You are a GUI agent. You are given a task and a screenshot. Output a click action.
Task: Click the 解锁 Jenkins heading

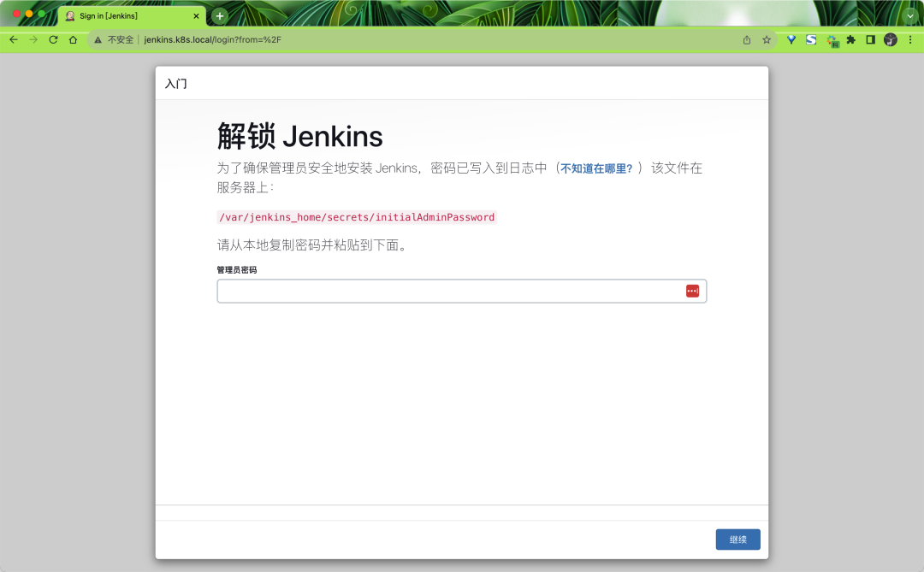click(300, 136)
